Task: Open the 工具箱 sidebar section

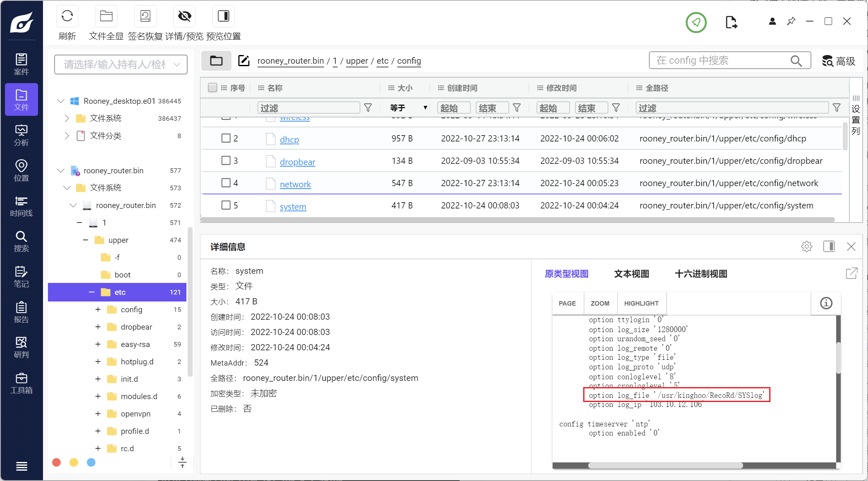Action: [21, 383]
